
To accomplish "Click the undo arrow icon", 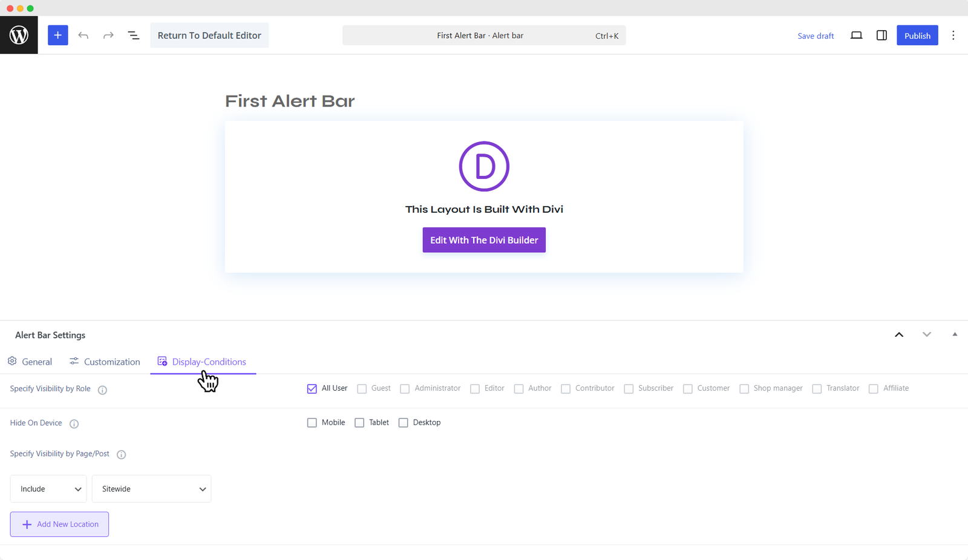I will point(83,36).
